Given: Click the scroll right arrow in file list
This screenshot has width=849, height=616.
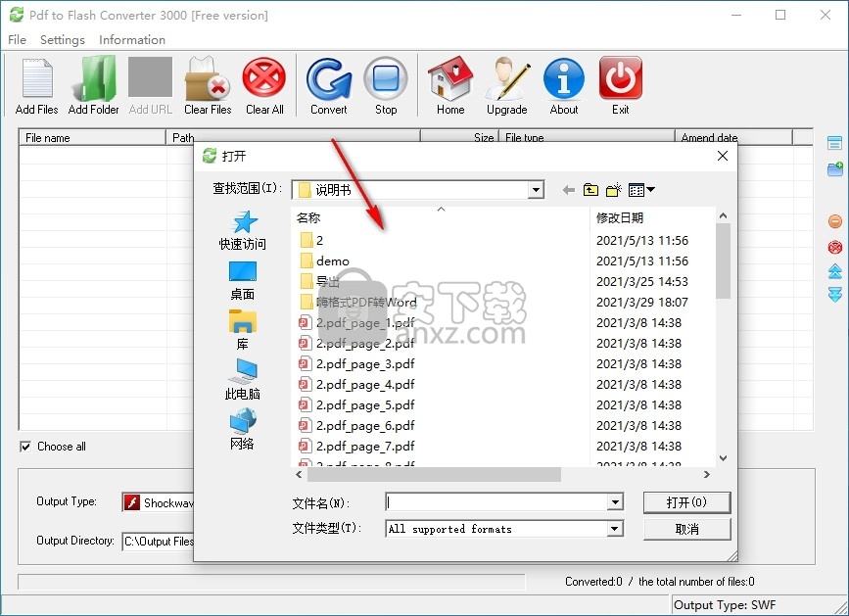Looking at the screenshot, I should [707, 475].
